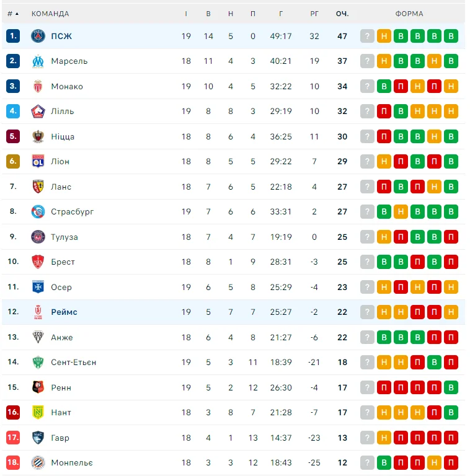Screen dimensions: 470x476
Task: Open the Ніцца team link
Action: pyautogui.click(x=63, y=136)
